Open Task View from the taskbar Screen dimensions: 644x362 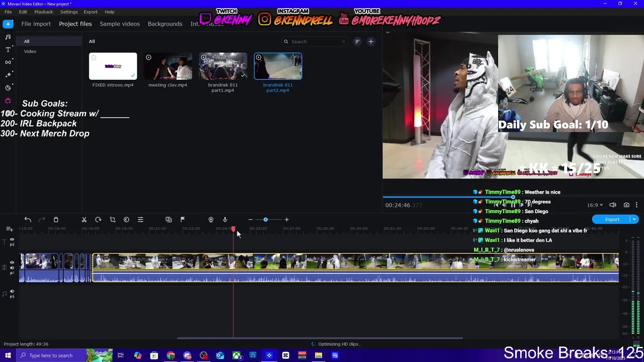pos(121,355)
